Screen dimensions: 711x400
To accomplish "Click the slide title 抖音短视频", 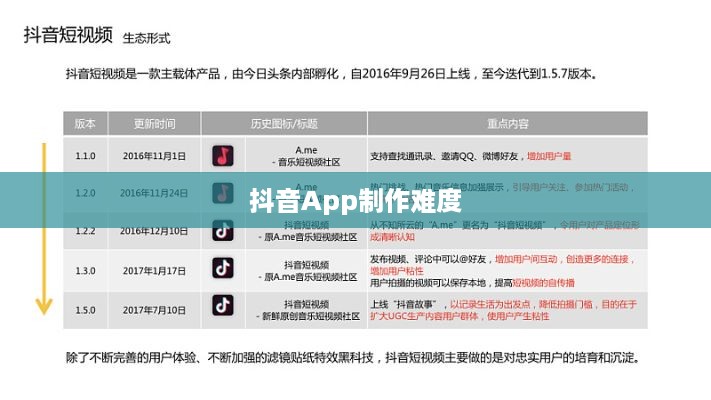I will tap(68, 34).
